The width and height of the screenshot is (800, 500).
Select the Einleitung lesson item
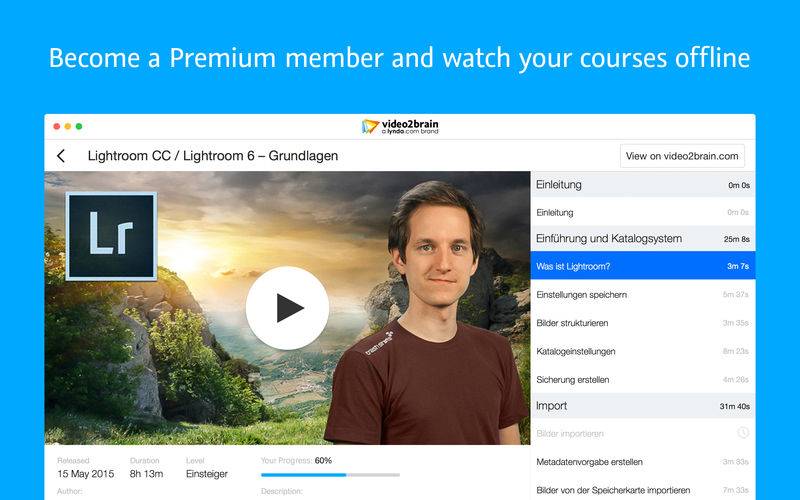click(643, 212)
